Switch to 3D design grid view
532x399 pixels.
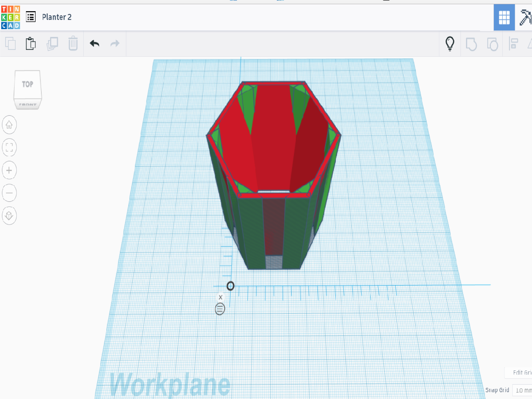pyautogui.click(x=504, y=17)
